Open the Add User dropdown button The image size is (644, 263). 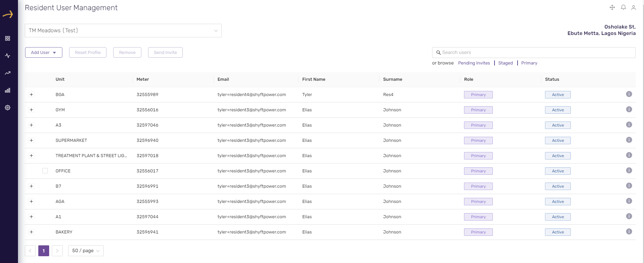point(44,53)
